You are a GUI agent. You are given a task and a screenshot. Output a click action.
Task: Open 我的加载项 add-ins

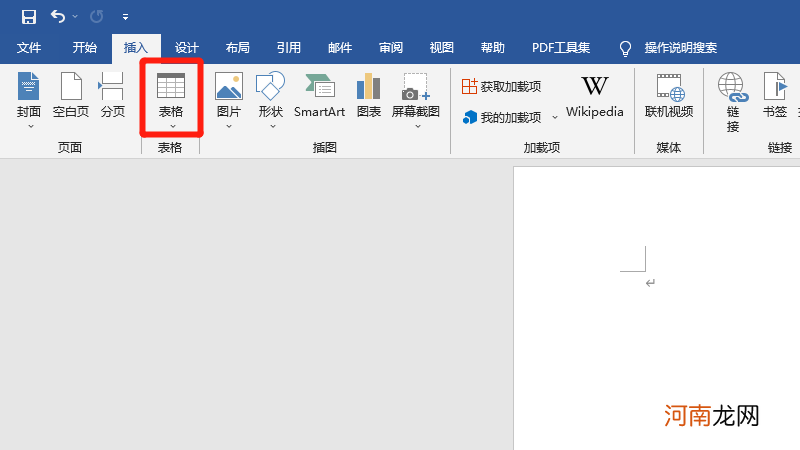(x=503, y=117)
